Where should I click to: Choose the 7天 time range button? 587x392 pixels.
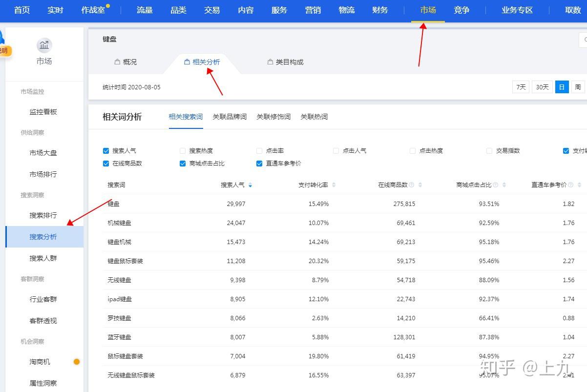click(x=521, y=87)
